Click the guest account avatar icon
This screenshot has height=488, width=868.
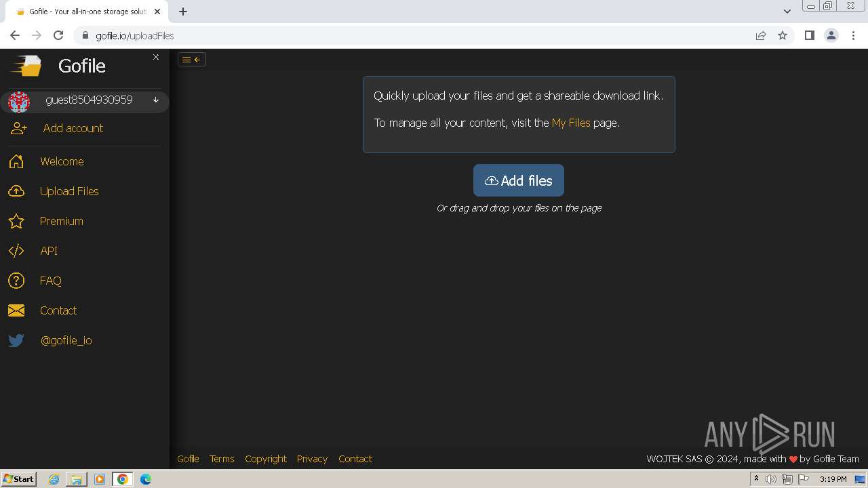pyautogui.click(x=19, y=102)
